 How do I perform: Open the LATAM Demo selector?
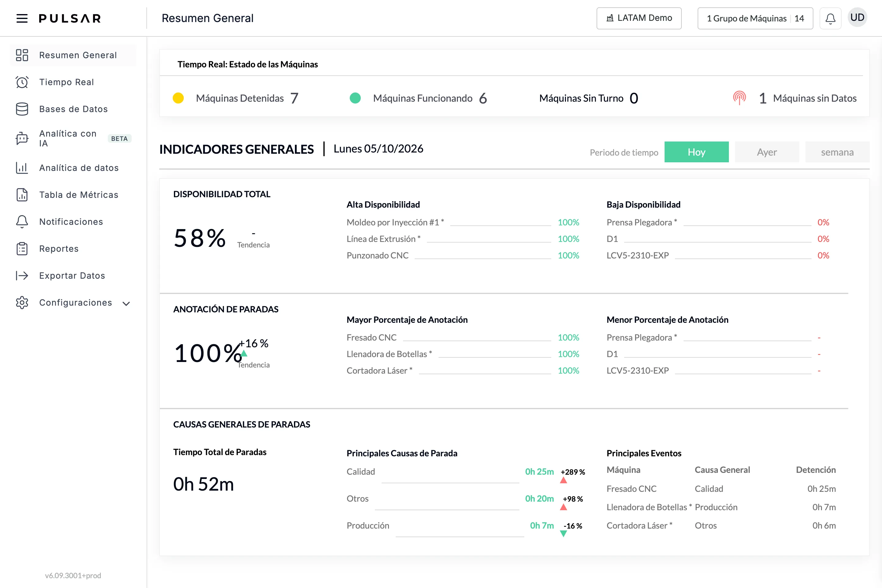pyautogui.click(x=639, y=18)
